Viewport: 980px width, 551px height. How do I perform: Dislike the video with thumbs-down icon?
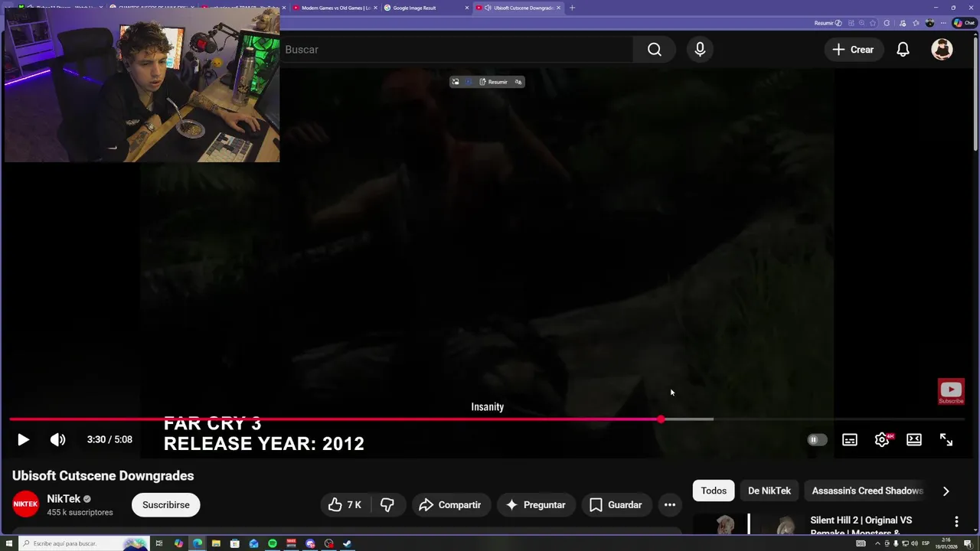coord(387,505)
